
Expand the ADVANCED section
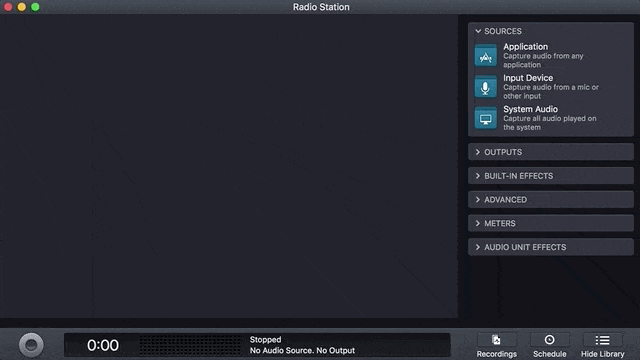coord(551,200)
